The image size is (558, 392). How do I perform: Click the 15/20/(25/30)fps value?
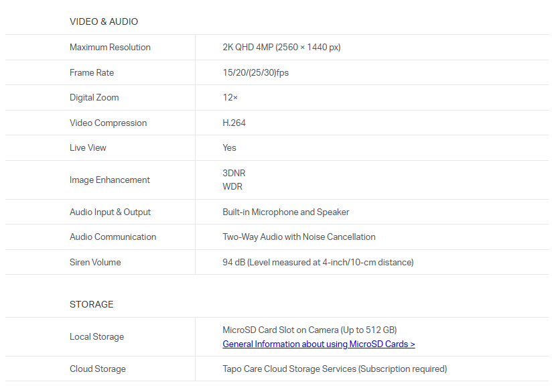point(255,72)
